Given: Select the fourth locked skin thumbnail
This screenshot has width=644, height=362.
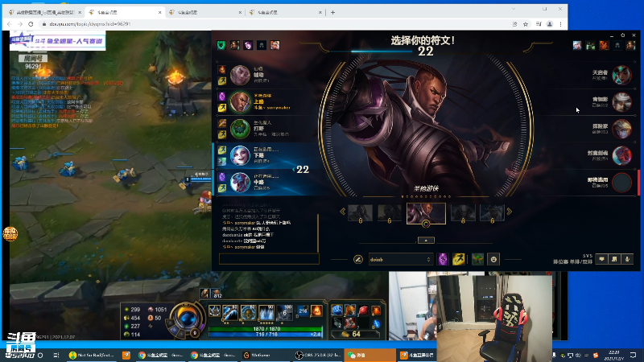Looking at the screenshot, I should pyautogui.click(x=463, y=213).
